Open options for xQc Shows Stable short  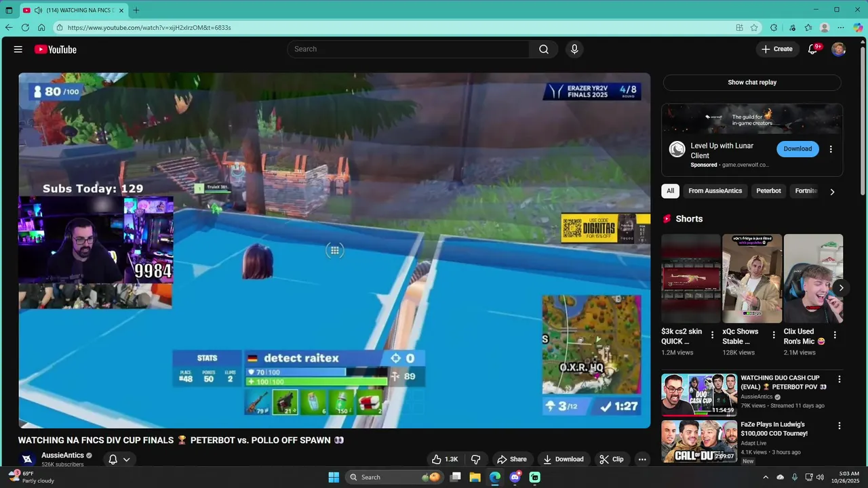pyautogui.click(x=774, y=335)
